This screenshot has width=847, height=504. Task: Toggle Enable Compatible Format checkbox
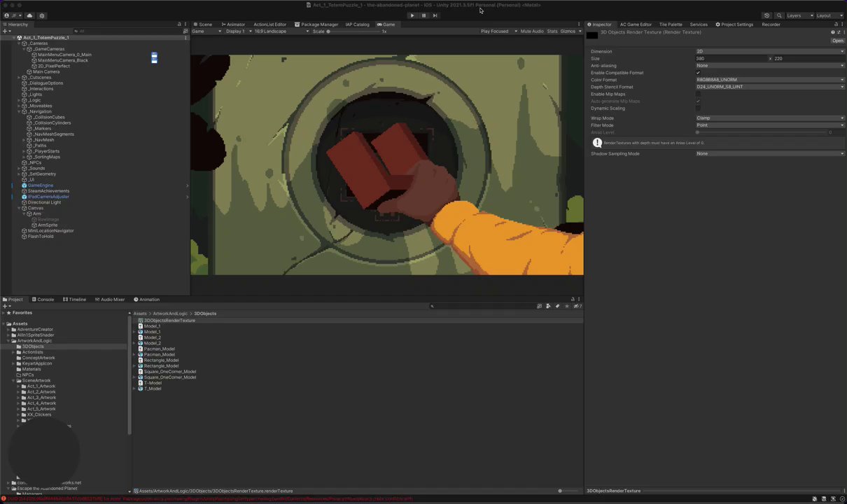[698, 73]
